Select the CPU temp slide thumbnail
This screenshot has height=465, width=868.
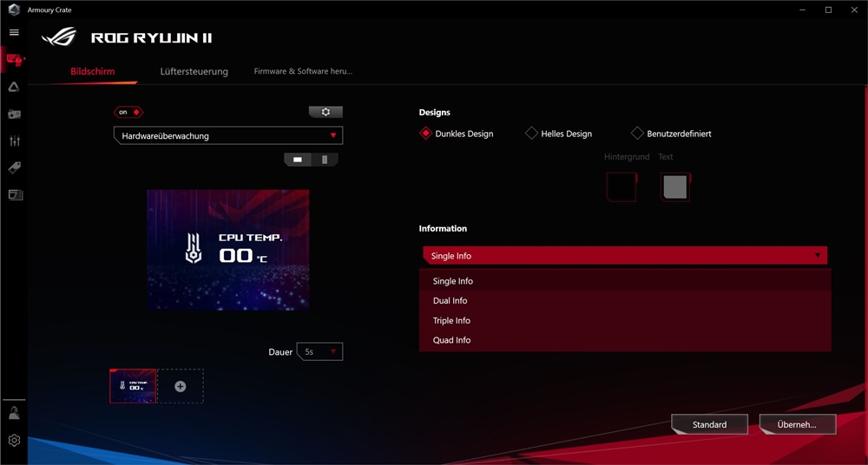pyautogui.click(x=133, y=386)
